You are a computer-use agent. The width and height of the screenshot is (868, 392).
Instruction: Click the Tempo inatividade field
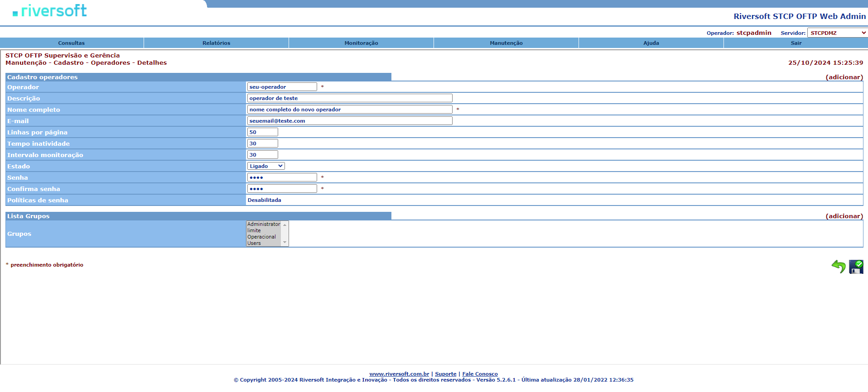pos(263,143)
